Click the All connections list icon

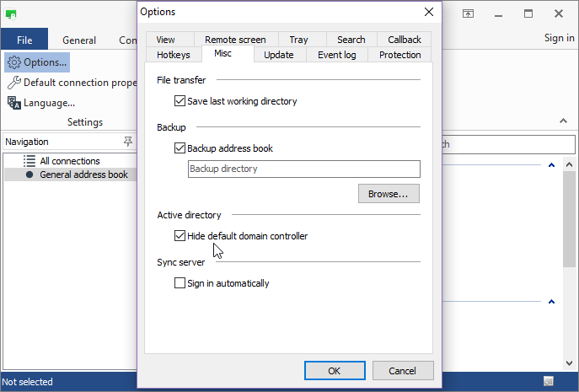point(29,161)
